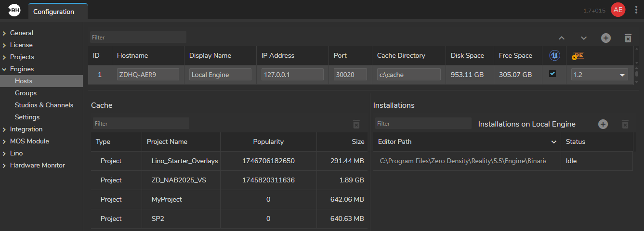Open the Groups sidebar item

pos(26,93)
